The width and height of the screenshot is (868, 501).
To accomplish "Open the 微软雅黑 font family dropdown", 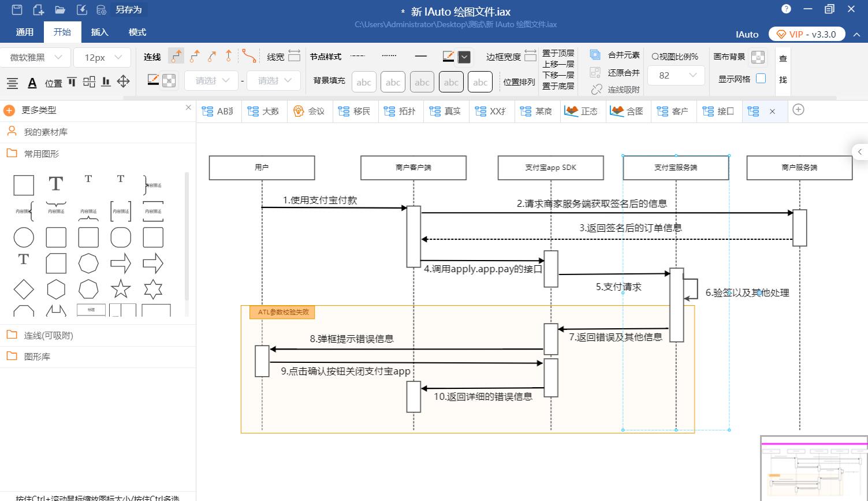I will click(x=36, y=57).
